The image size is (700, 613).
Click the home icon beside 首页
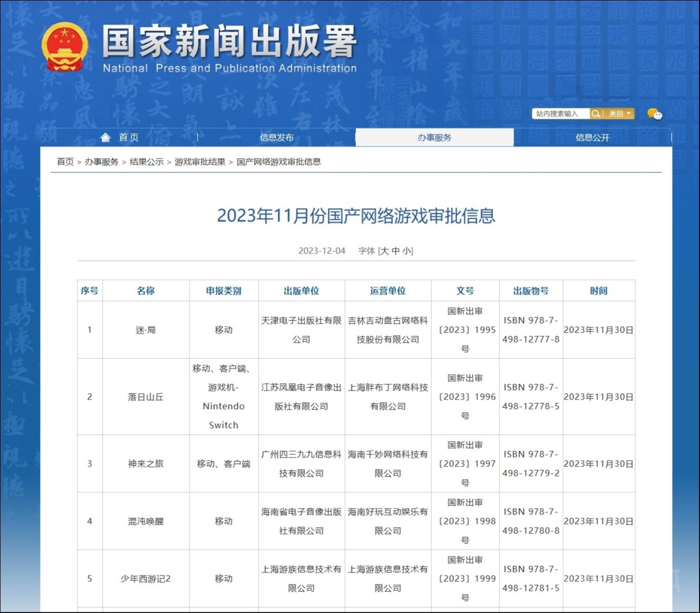tap(105, 138)
